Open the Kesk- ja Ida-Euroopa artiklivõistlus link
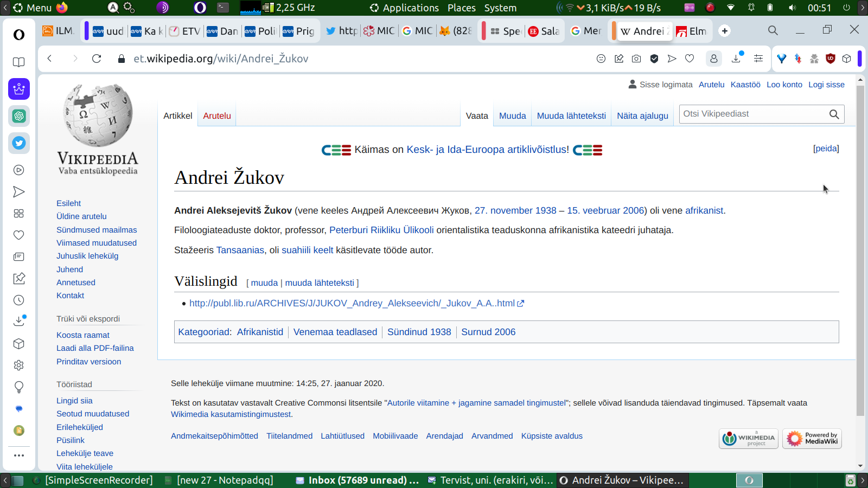The width and height of the screenshot is (868, 488). pyautogui.click(x=488, y=150)
